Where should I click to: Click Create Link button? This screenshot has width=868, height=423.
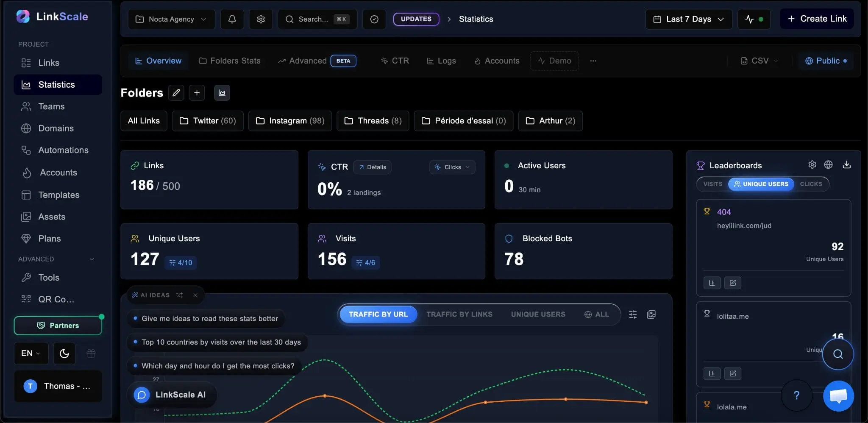(x=817, y=19)
